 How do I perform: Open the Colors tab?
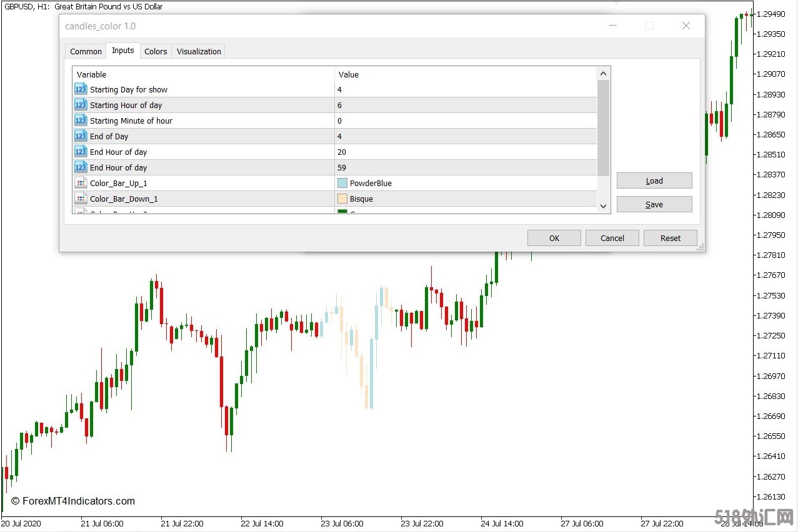pos(156,51)
